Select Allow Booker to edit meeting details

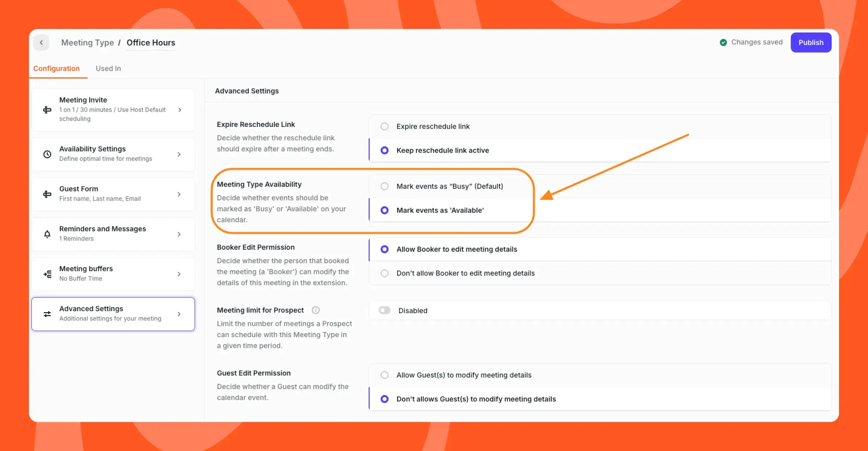pos(600,249)
